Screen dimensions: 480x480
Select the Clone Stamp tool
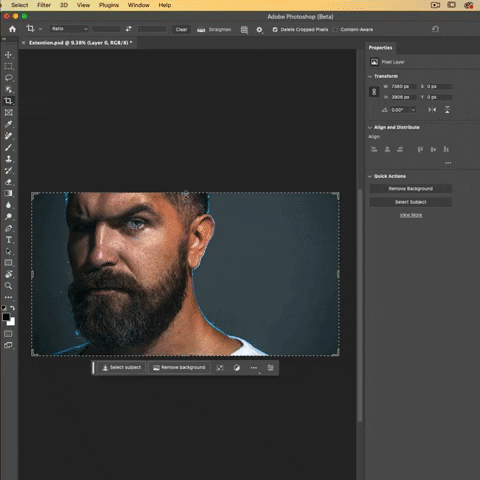pos(9,159)
